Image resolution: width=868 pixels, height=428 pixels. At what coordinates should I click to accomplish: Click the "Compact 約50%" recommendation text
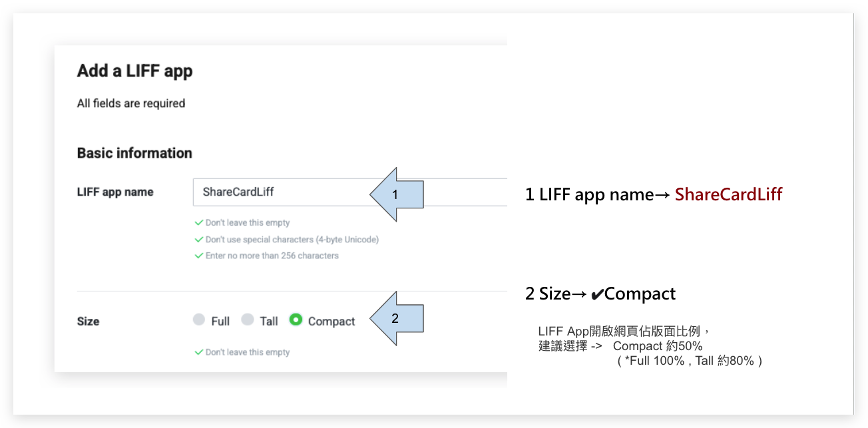pyautogui.click(x=658, y=346)
